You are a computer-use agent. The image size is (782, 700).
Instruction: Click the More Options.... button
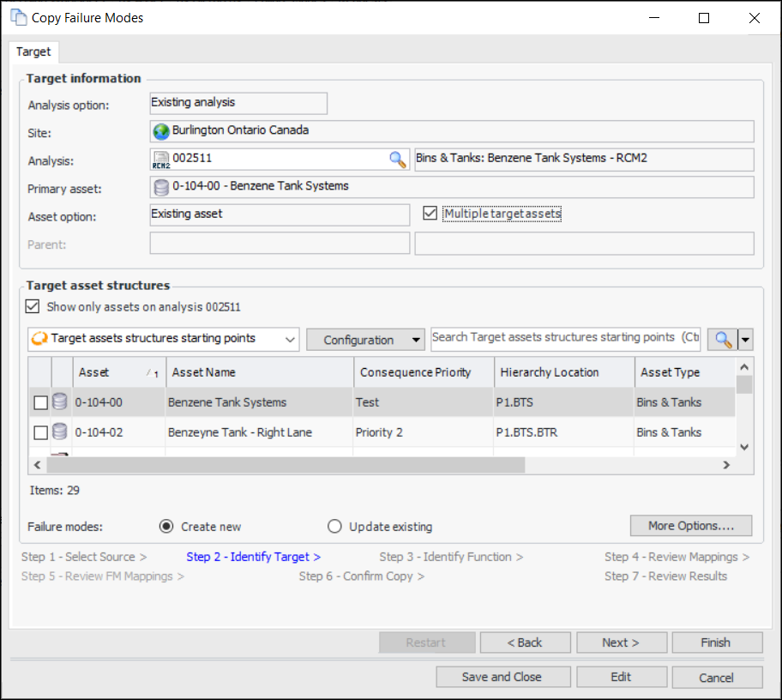(690, 525)
